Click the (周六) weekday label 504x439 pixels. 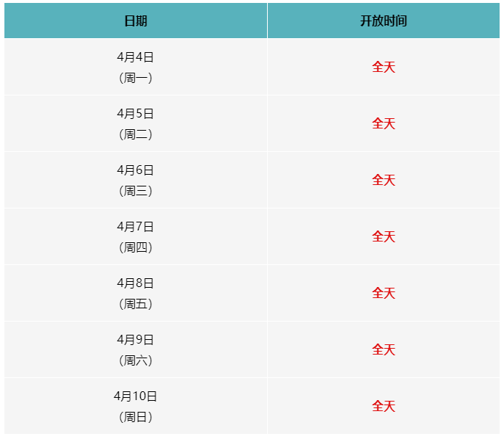point(136,360)
